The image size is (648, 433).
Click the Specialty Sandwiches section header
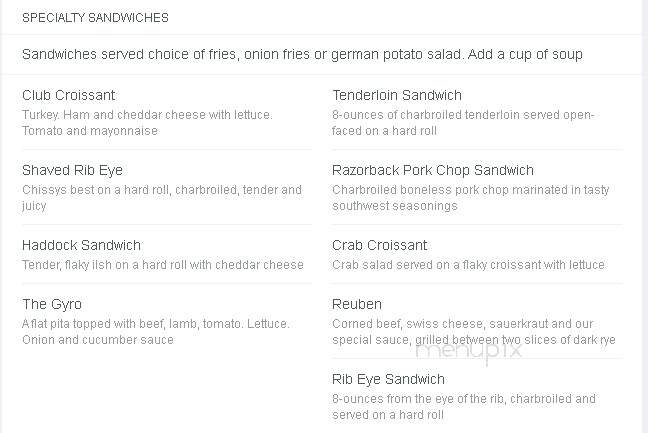[x=95, y=18]
